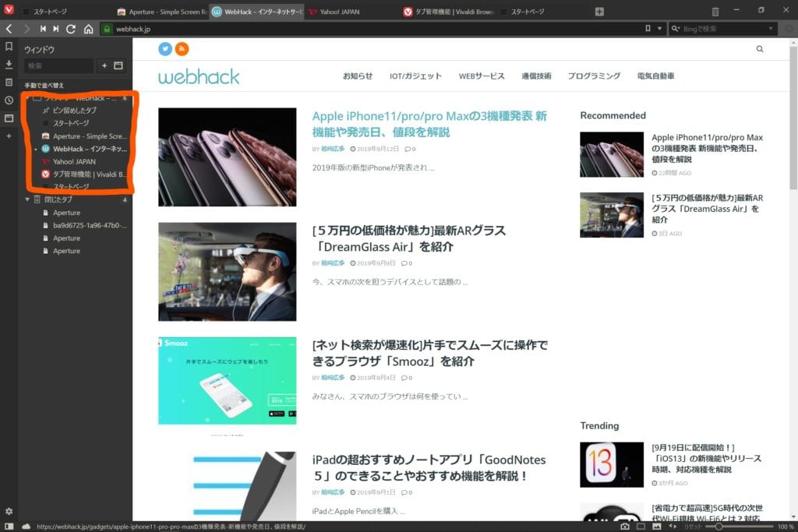Switch to the Aperture - Simple Screen tab
798x532 pixels.
click(161, 12)
